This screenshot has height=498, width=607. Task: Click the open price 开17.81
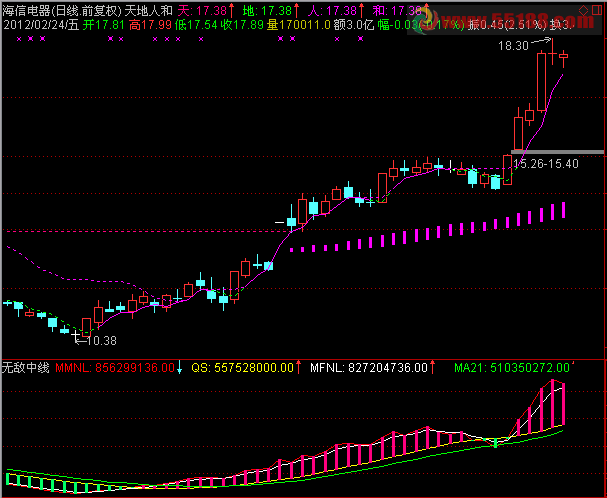coord(104,25)
